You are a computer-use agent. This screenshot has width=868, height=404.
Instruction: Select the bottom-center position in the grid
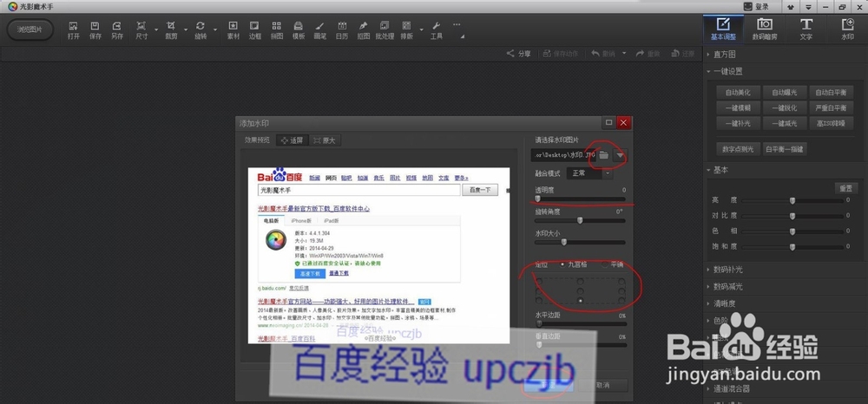(580, 300)
